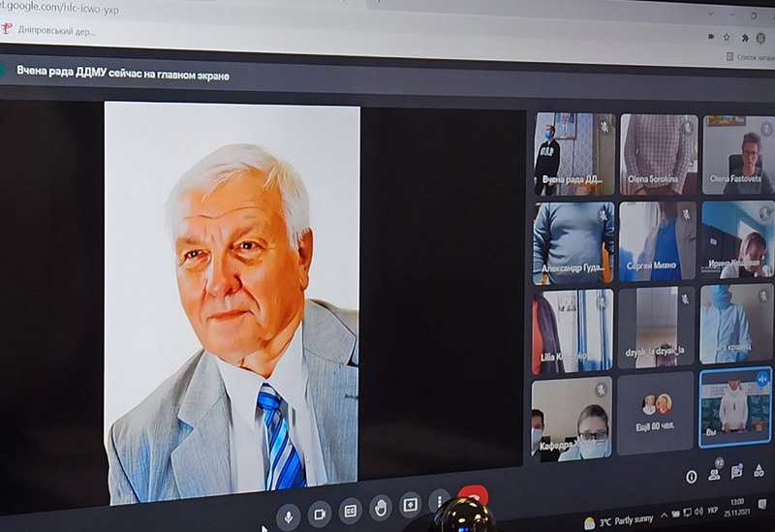Click the Сергей Михно participant tile

pyautogui.click(x=658, y=241)
